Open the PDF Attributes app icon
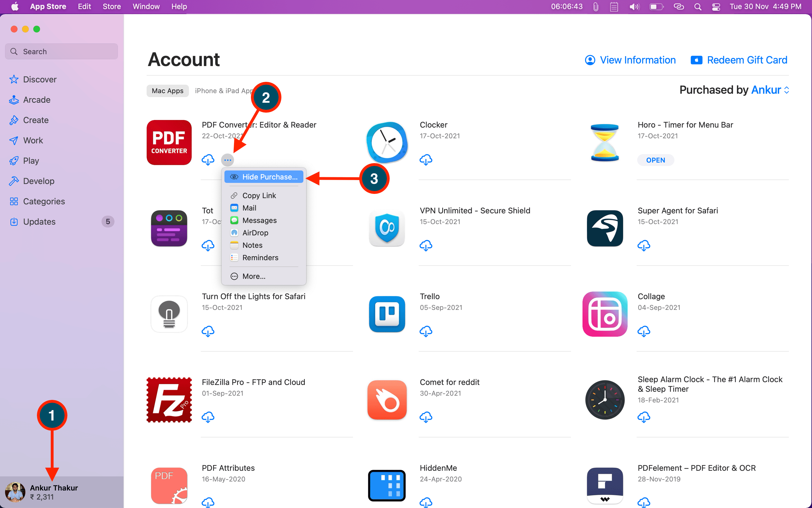This screenshot has height=508, width=812. (x=169, y=485)
